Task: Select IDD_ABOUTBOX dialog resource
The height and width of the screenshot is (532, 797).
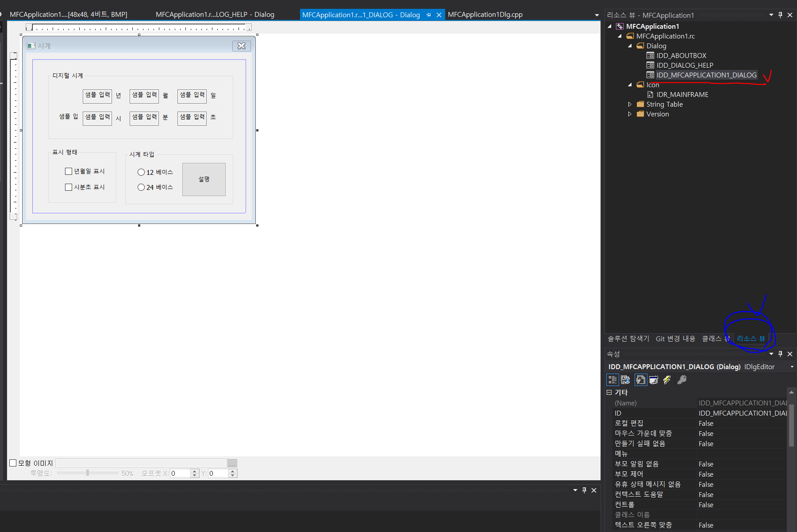Action: pyautogui.click(x=681, y=55)
